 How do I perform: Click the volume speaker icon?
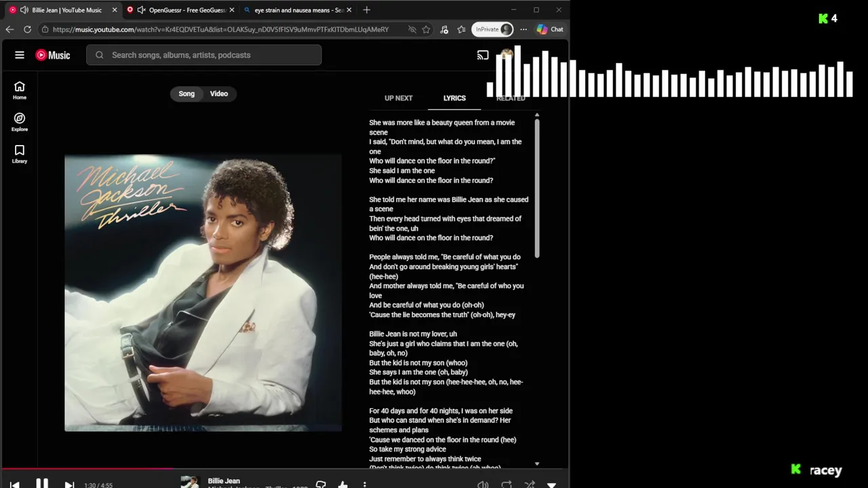click(x=483, y=485)
